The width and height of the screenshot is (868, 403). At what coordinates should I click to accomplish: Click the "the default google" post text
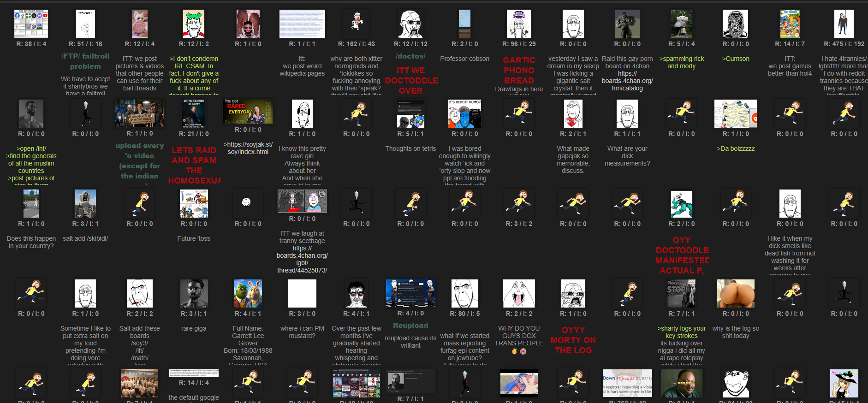pyautogui.click(x=194, y=397)
